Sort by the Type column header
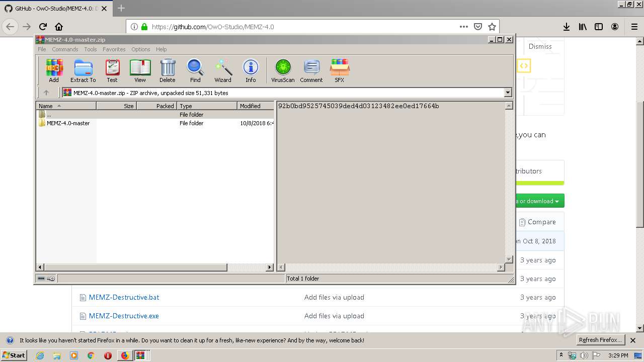The width and height of the screenshot is (644, 362). (x=207, y=106)
